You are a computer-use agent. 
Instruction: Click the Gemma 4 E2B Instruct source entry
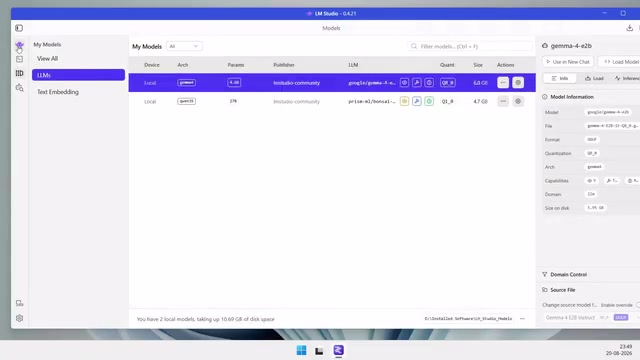point(570,317)
